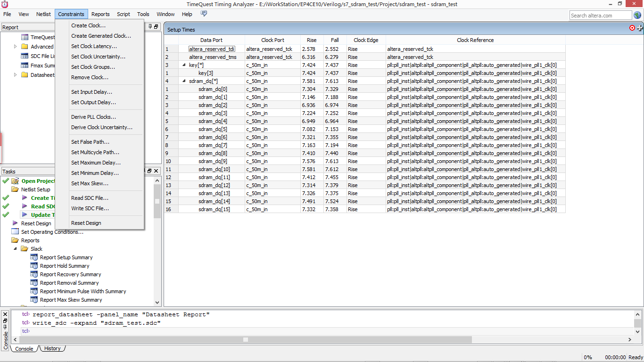Float the Console panel
The image size is (644, 362).
coord(5,321)
